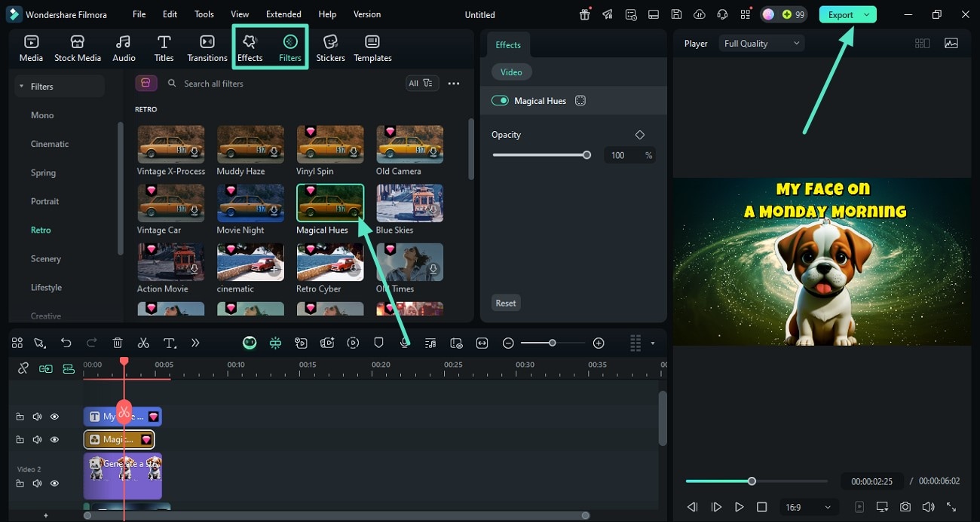Switch to the Effects properties tab

508,45
